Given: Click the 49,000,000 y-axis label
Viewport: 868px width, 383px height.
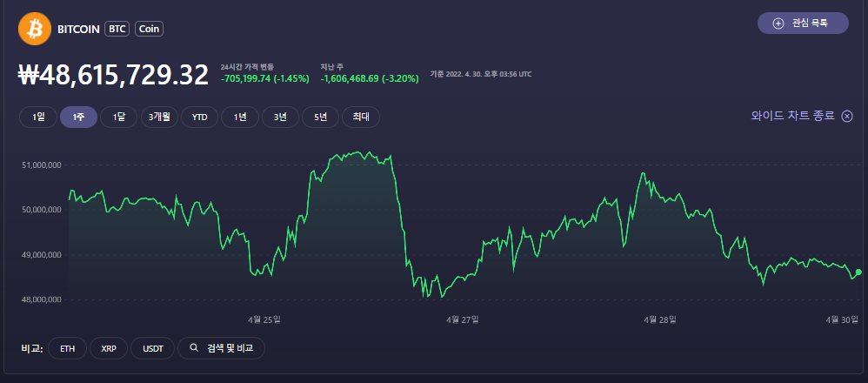Looking at the screenshot, I should point(41,255).
